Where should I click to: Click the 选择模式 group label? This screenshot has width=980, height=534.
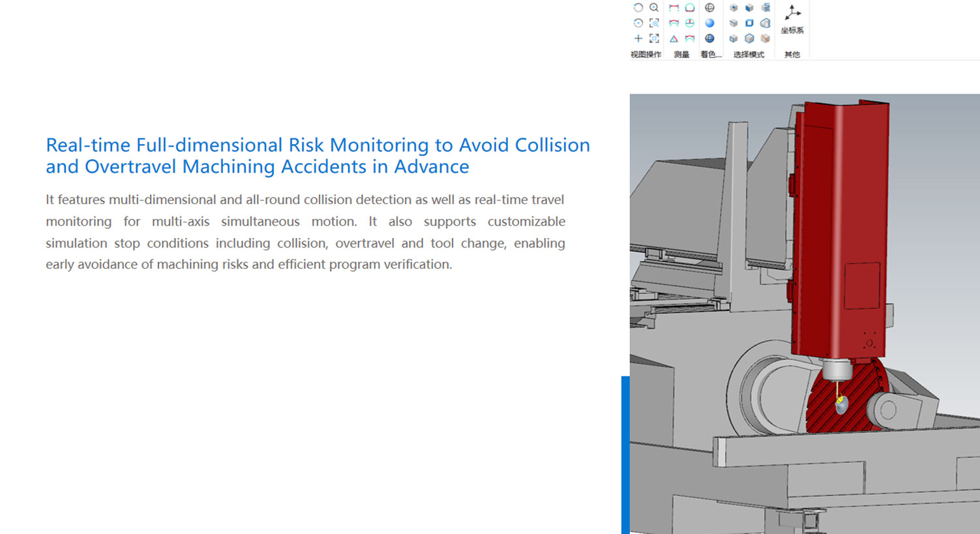[x=749, y=55]
